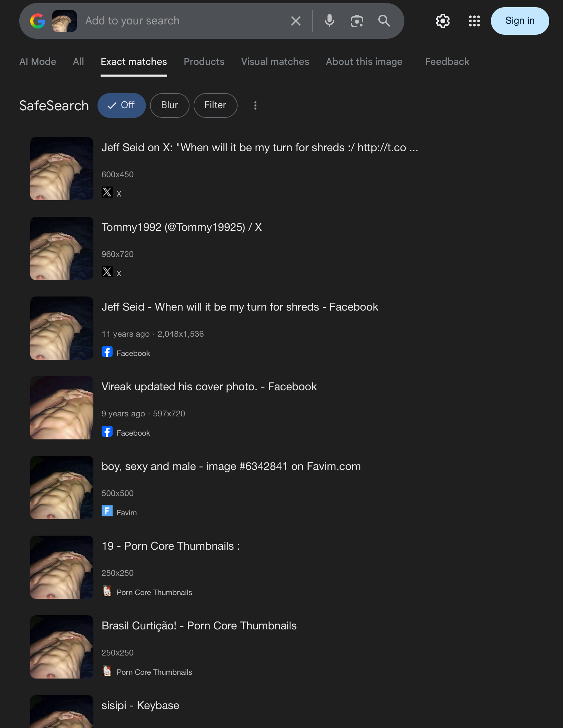Click the Add to your search field
The height and width of the screenshot is (728, 563).
pyautogui.click(x=182, y=21)
